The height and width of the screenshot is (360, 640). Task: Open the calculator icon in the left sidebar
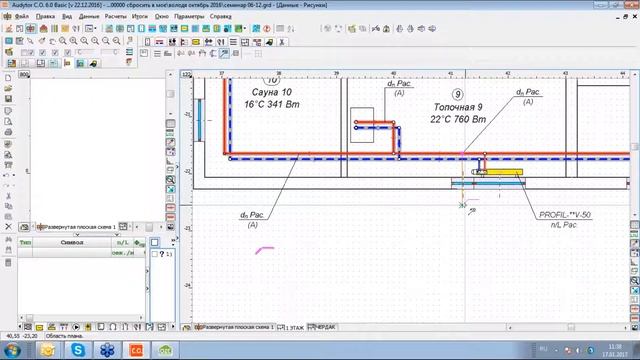click(x=8, y=263)
